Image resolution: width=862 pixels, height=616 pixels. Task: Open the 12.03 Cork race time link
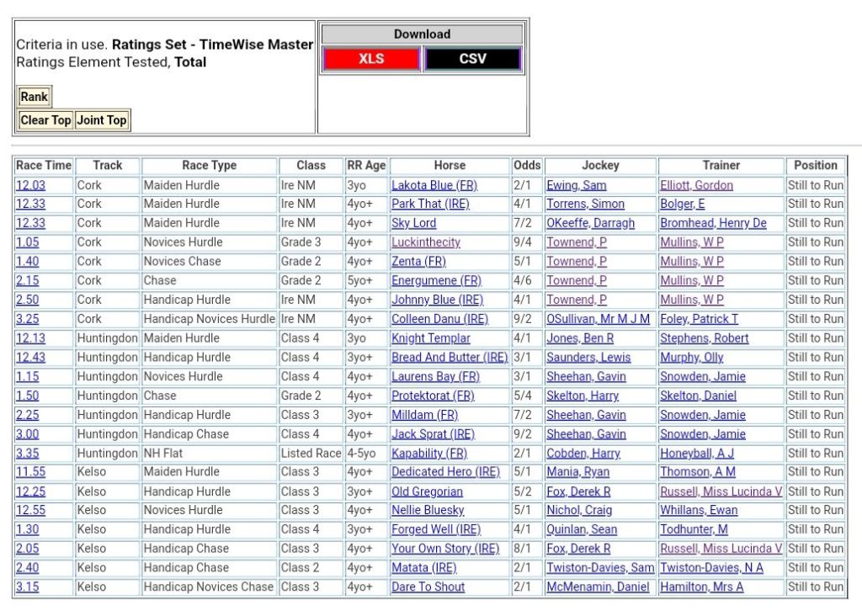(x=30, y=185)
